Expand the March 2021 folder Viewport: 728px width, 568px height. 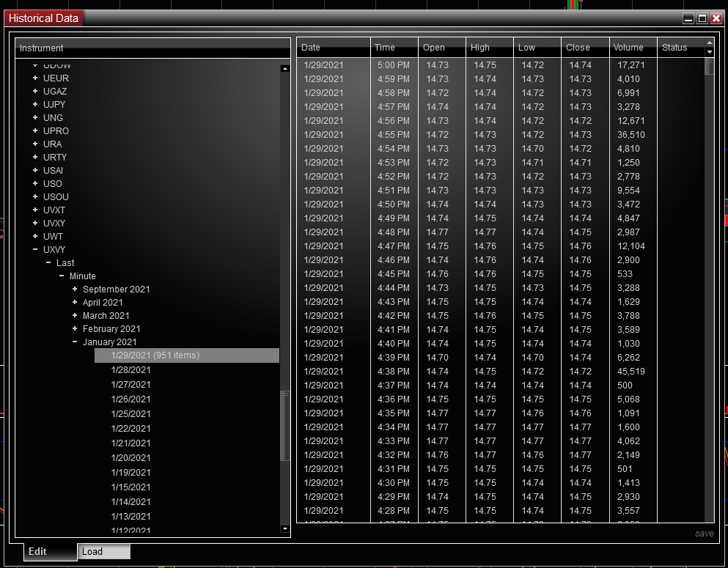tap(75, 316)
